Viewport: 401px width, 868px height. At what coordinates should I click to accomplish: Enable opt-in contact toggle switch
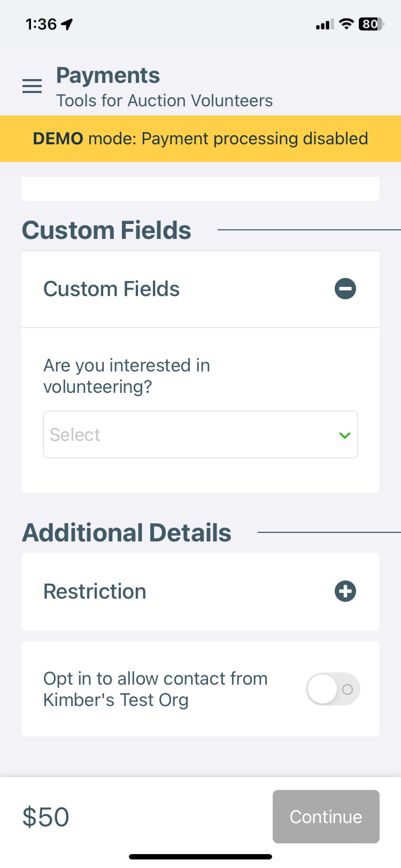coord(333,689)
